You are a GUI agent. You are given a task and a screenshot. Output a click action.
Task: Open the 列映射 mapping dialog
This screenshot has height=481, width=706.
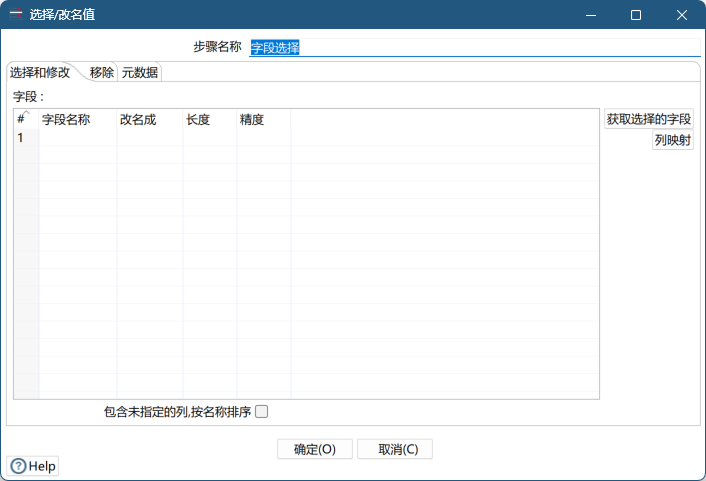(672, 140)
